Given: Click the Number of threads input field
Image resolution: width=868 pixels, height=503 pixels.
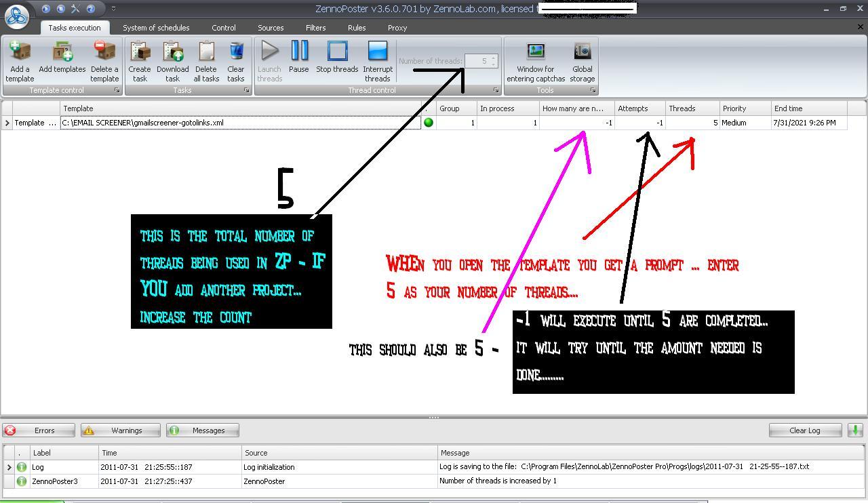Looking at the screenshot, I should (477, 61).
